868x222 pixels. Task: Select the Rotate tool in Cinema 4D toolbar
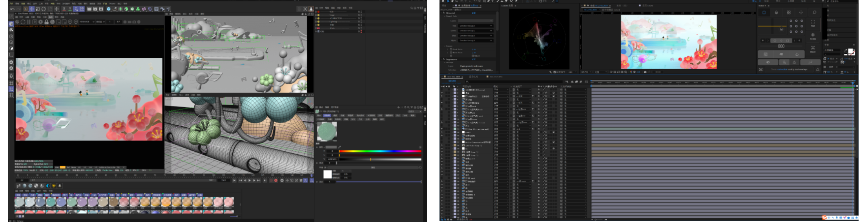coord(44,9)
